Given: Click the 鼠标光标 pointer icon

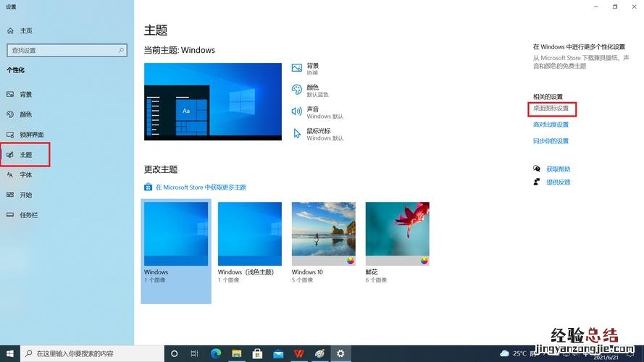Looking at the screenshot, I should [x=297, y=133].
